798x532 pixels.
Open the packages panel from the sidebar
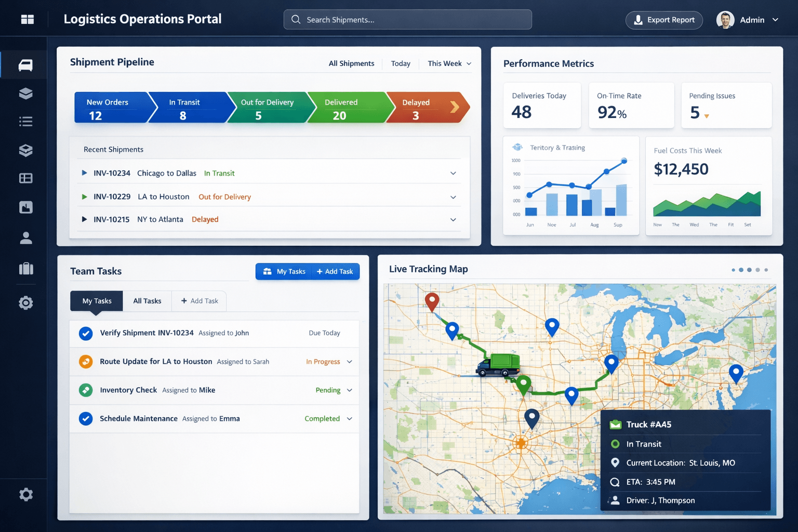click(x=25, y=94)
